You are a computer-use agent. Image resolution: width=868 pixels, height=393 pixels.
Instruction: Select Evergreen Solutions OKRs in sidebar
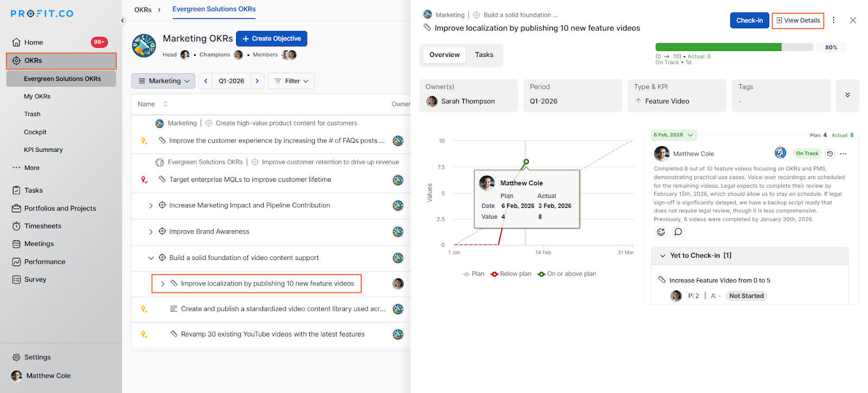coord(62,79)
